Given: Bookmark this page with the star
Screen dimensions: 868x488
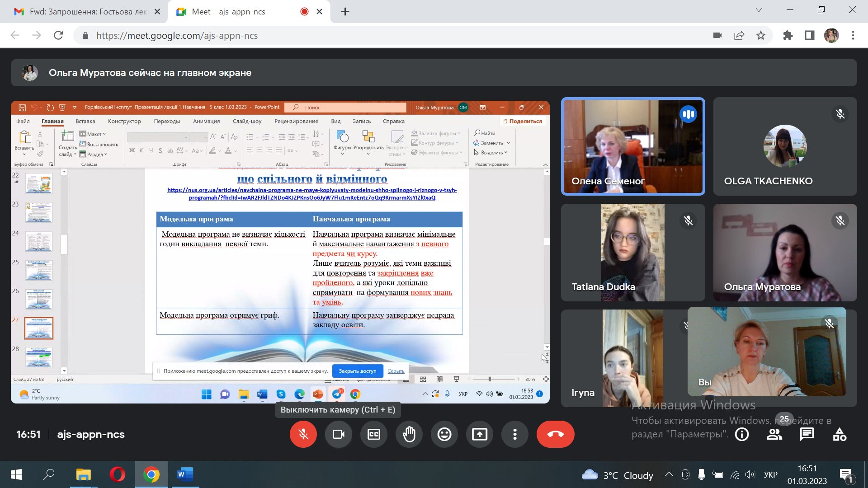Looking at the screenshot, I should click(x=761, y=36).
